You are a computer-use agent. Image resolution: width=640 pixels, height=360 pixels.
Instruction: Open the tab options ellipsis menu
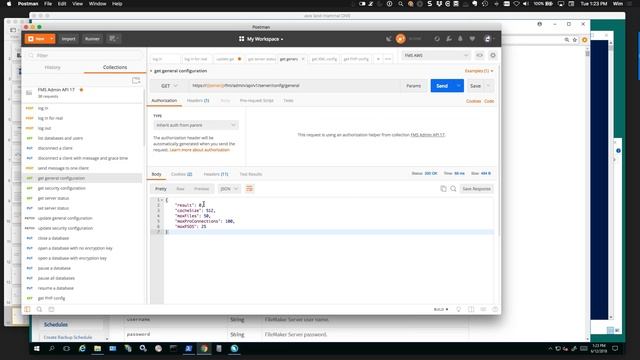[388, 59]
